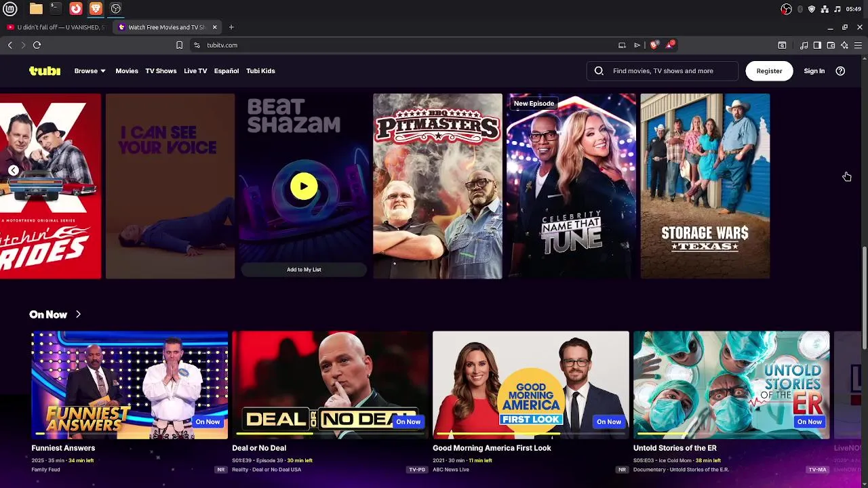The image size is (868, 488).
Task: Open the Files folder launcher in panel
Action: (x=36, y=9)
